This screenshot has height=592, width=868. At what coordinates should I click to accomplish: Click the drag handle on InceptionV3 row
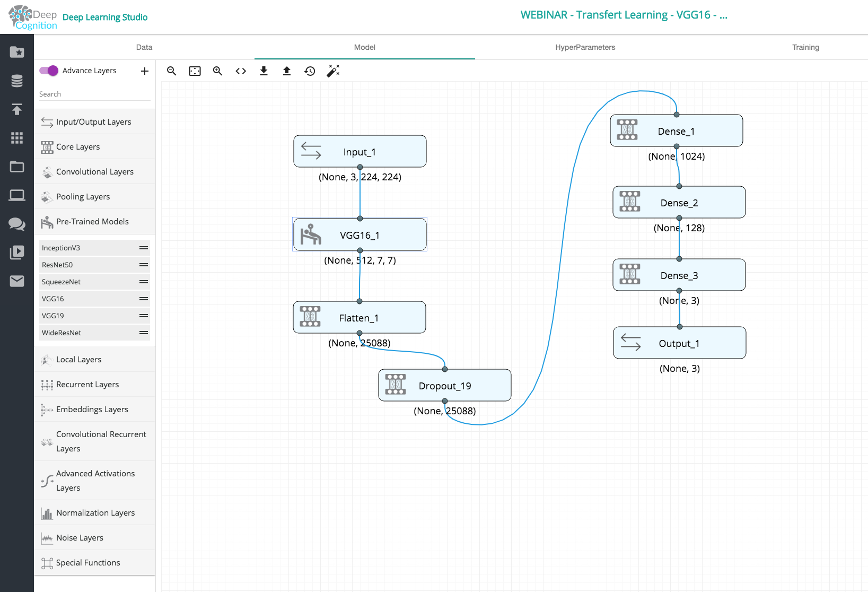[x=144, y=248]
